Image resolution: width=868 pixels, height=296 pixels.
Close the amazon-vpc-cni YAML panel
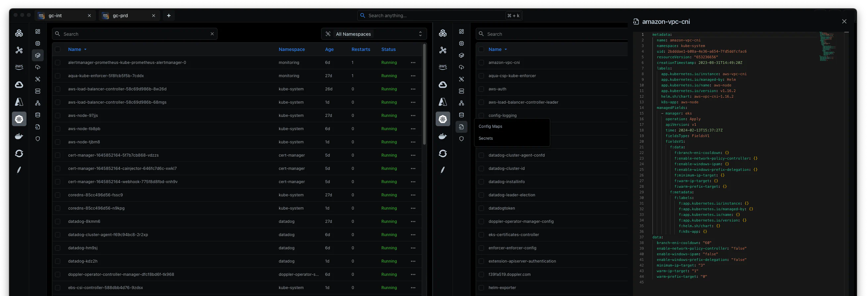click(844, 21)
